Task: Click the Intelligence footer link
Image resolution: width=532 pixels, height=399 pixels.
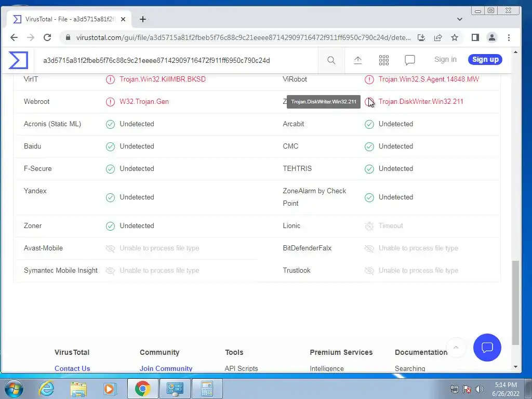Action: tap(327, 368)
